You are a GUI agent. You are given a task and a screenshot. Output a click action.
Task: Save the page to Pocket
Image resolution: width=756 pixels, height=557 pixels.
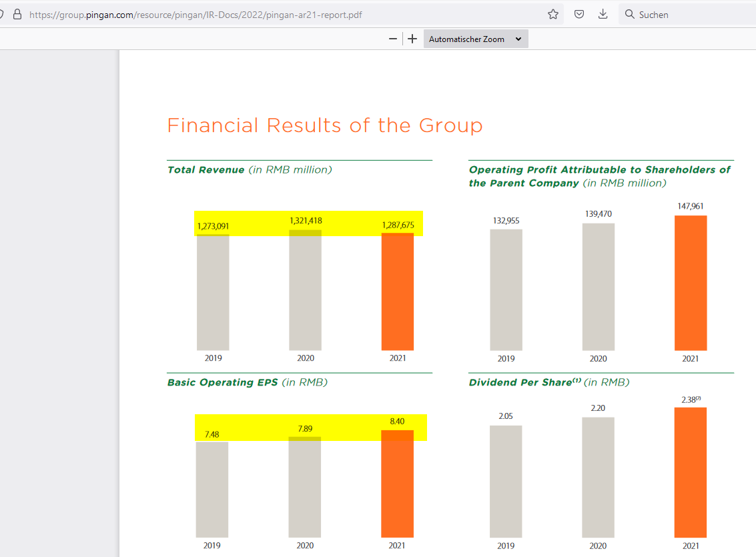tap(580, 14)
